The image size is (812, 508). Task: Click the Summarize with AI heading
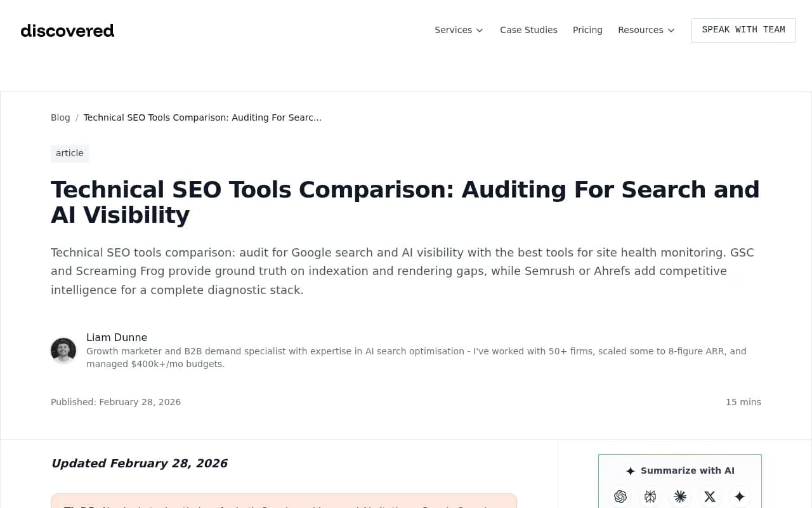coord(687,471)
